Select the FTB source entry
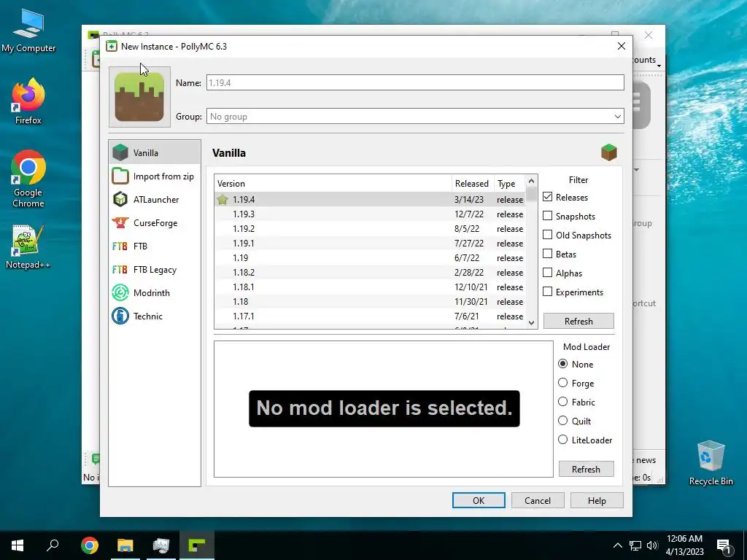This screenshot has height=560, width=747. coord(155,246)
